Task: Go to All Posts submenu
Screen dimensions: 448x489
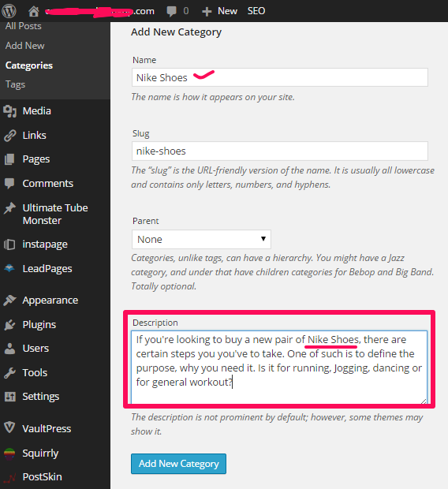Action: (24, 26)
